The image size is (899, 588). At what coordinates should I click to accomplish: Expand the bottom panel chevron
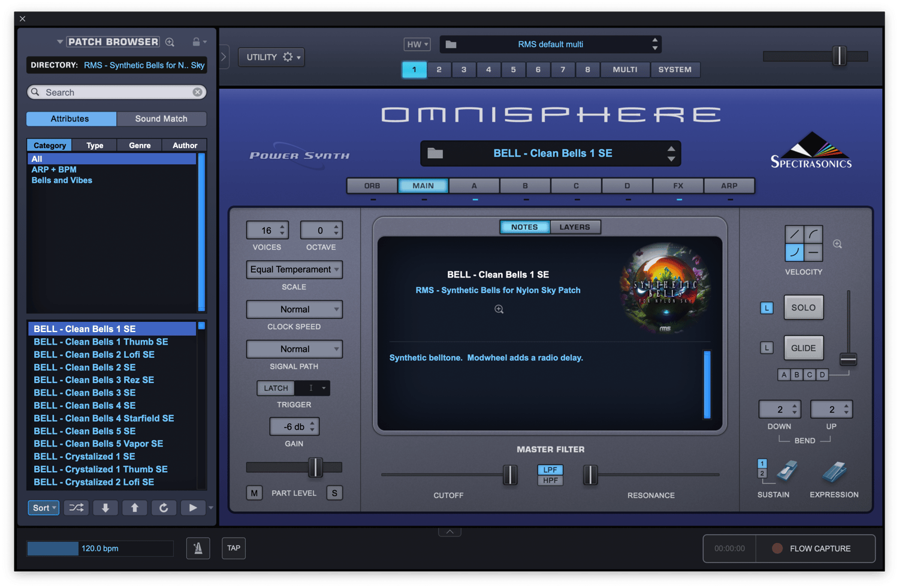450,532
